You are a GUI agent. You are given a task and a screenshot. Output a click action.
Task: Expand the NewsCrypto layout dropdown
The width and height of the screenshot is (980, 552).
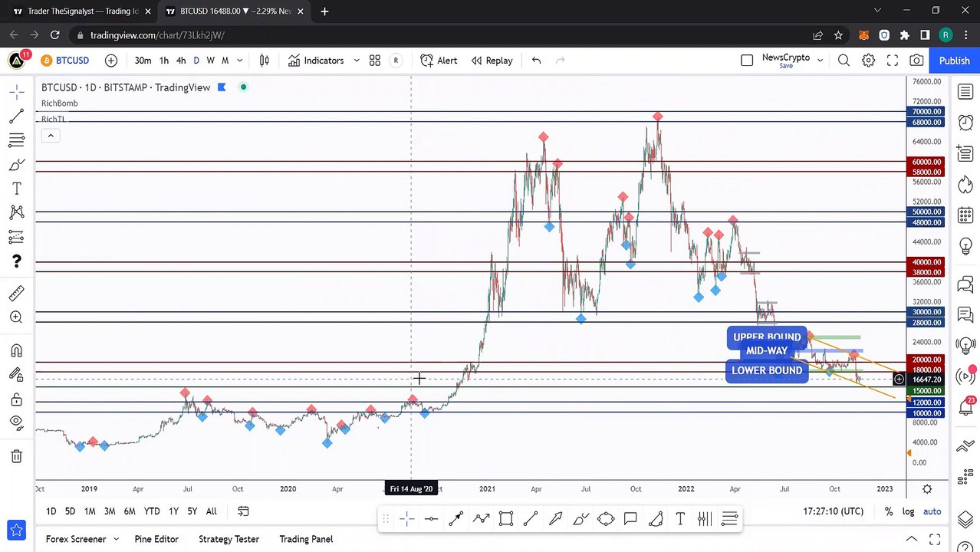click(820, 61)
